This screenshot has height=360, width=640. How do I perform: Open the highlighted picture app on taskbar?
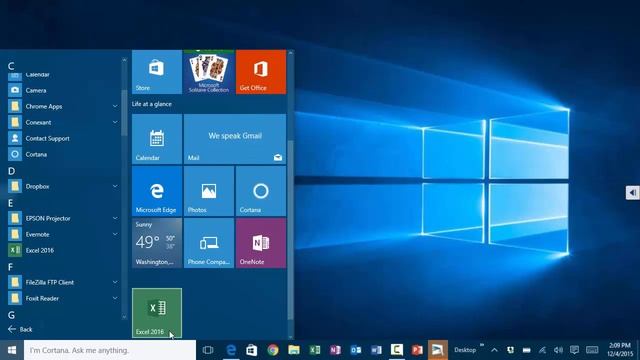pos(438,350)
